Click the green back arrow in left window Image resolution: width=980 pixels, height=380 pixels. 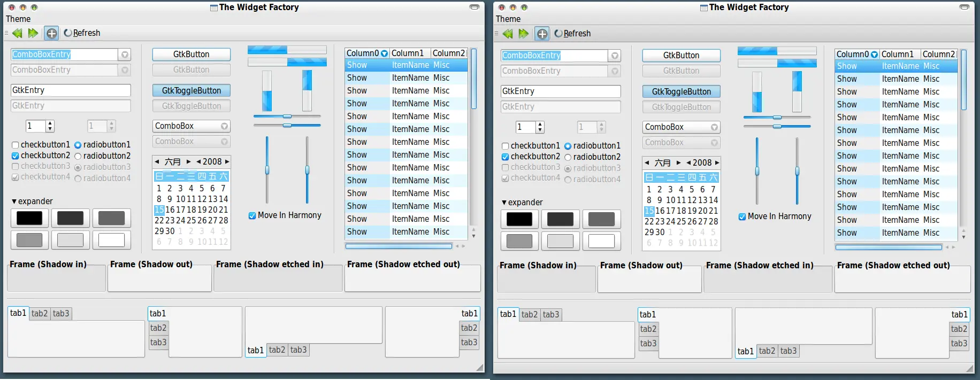pos(18,33)
